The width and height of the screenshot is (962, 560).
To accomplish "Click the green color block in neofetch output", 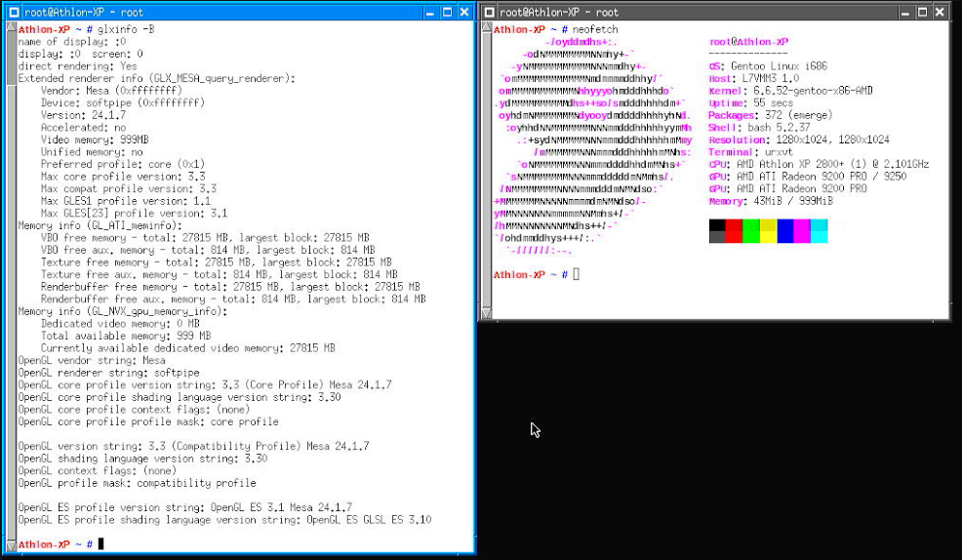I will click(x=751, y=231).
